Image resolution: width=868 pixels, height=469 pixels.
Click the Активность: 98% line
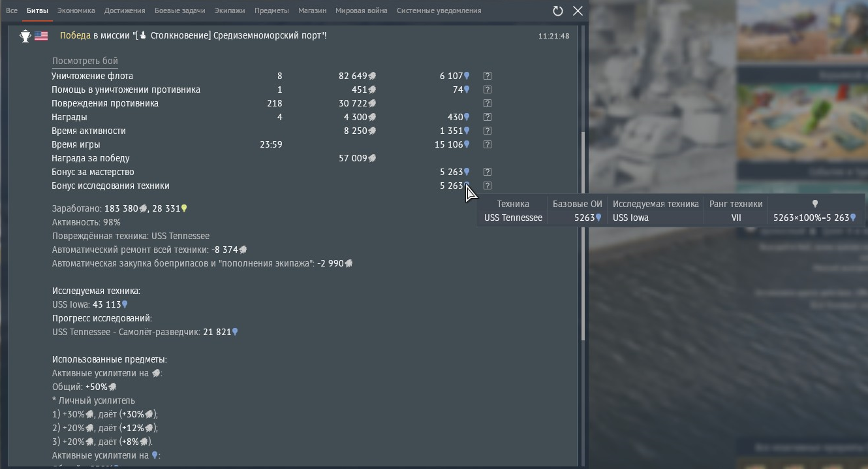click(86, 222)
